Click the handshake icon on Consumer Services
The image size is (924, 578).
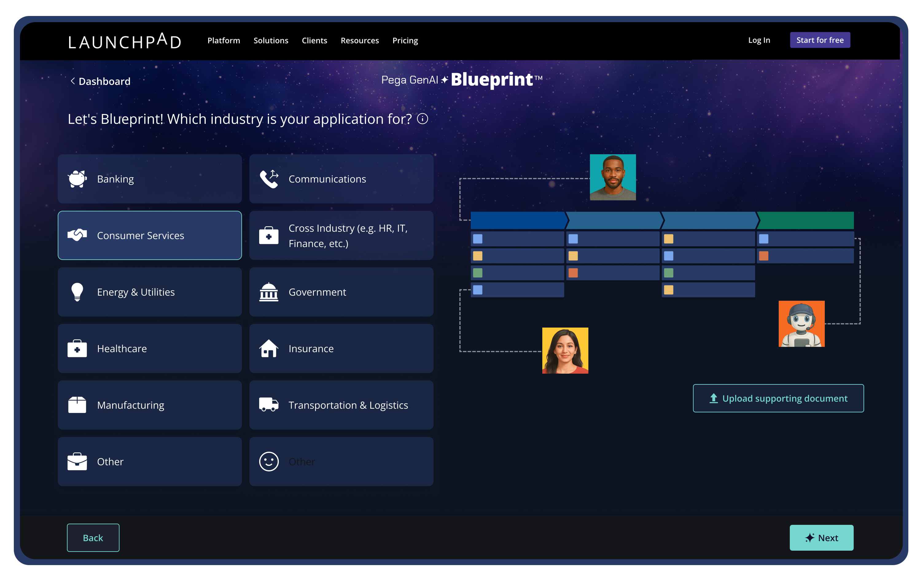click(77, 235)
